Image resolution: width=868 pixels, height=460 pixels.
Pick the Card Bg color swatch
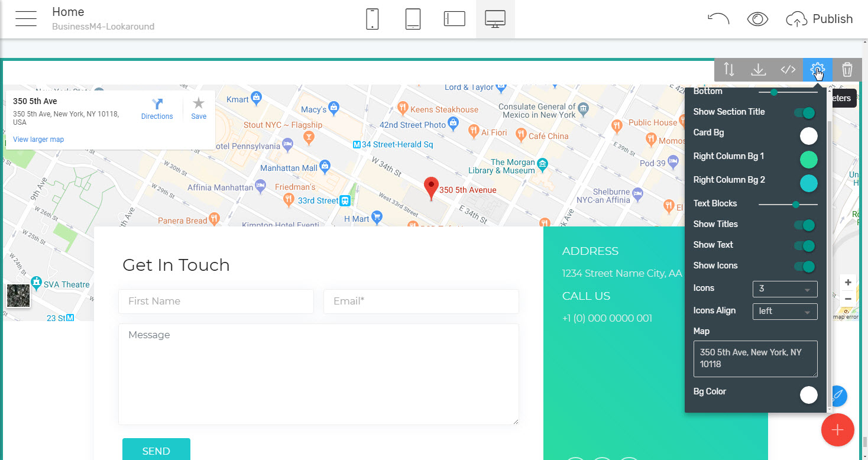[808, 136]
